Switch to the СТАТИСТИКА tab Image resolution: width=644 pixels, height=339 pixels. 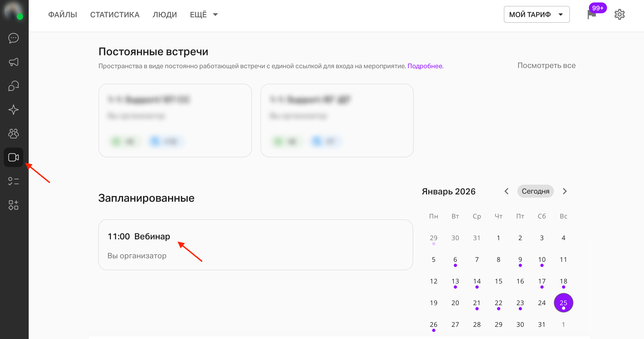115,15
